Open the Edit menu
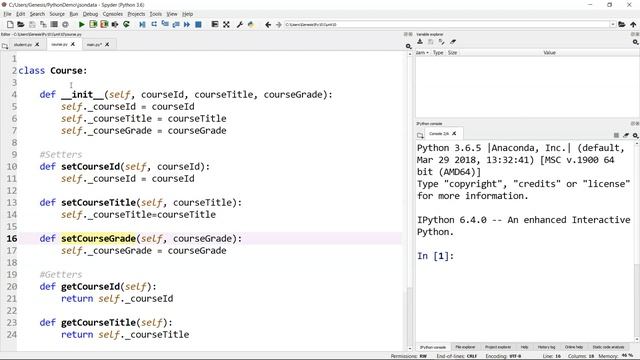 point(21,14)
